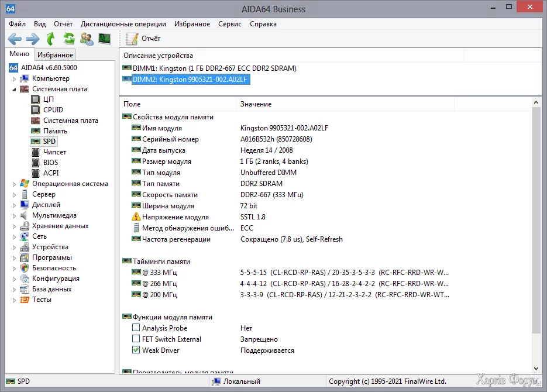Viewport: 547px width, 392px height.
Task: Switch to the Избранное tab
Action: click(x=55, y=54)
